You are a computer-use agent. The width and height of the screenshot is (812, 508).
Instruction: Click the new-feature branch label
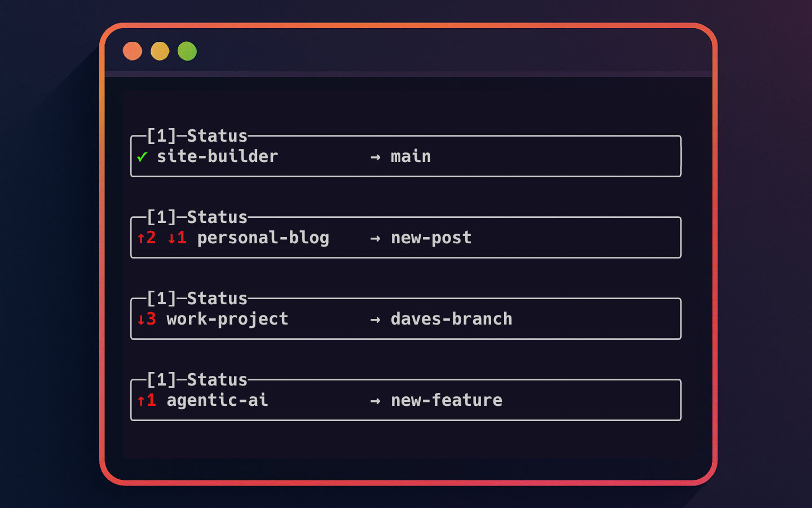click(446, 400)
